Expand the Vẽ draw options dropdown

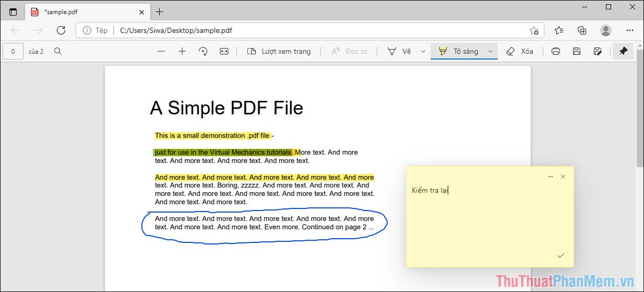pos(423,51)
